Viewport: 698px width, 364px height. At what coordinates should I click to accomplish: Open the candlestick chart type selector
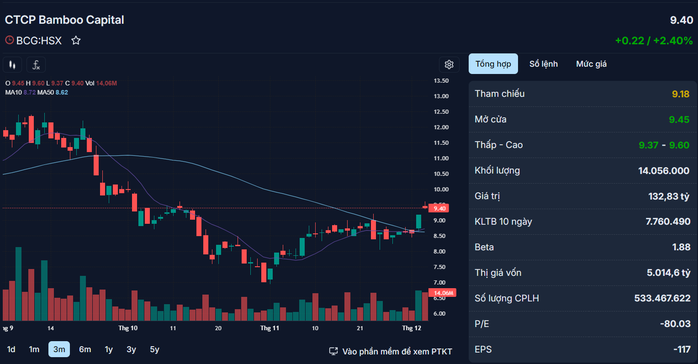coord(12,65)
